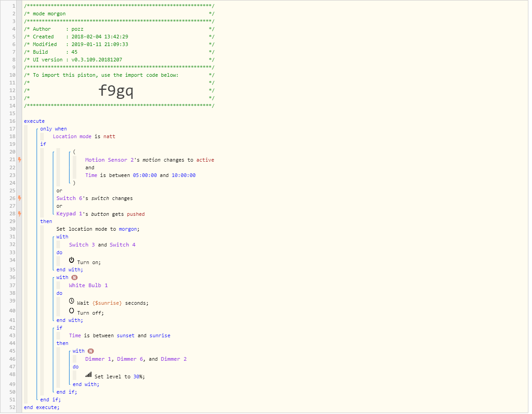This screenshot has width=532, height=414.
Task: Click the UI version v0.3.109.20181207 line
Action: [119, 60]
